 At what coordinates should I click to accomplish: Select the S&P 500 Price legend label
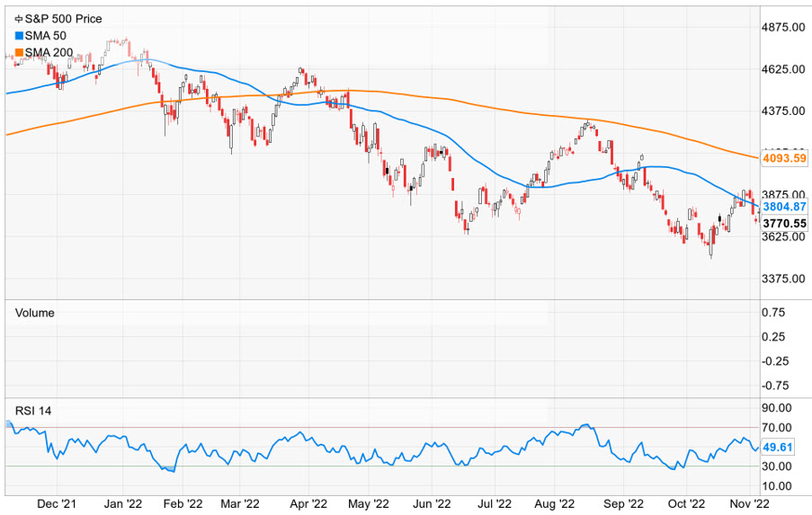point(63,19)
